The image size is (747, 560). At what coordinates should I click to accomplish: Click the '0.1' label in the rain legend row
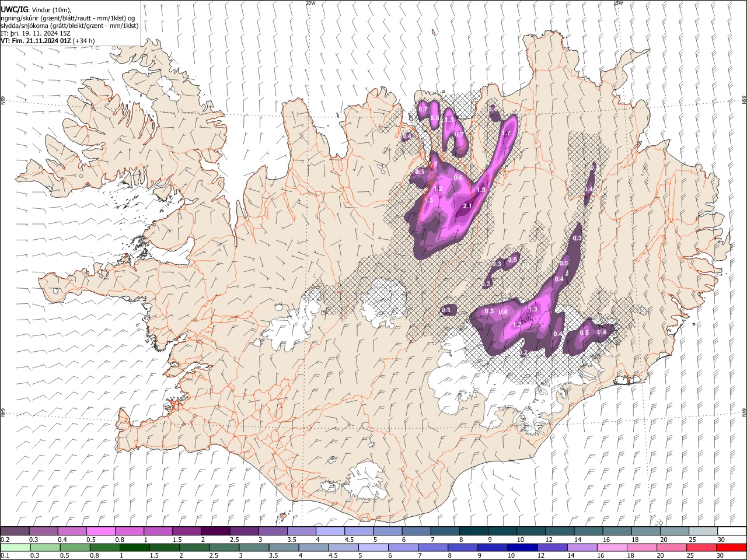[x=4, y=556]
